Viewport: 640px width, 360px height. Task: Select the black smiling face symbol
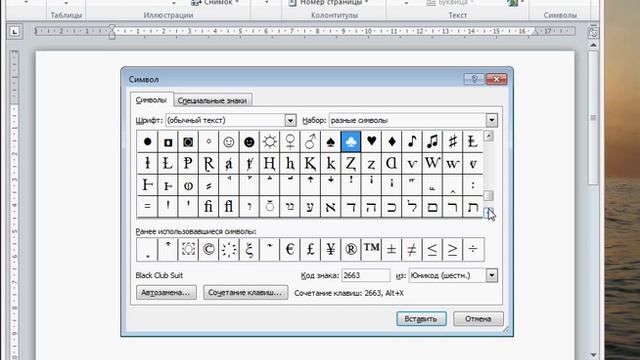pos(249,142)
